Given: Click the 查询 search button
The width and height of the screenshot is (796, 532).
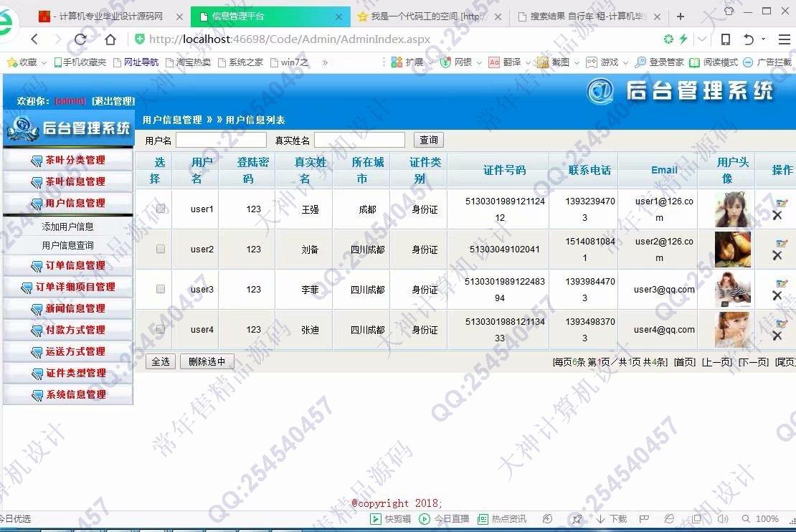Looking at the screenshot, I should (x=429, y=140).
